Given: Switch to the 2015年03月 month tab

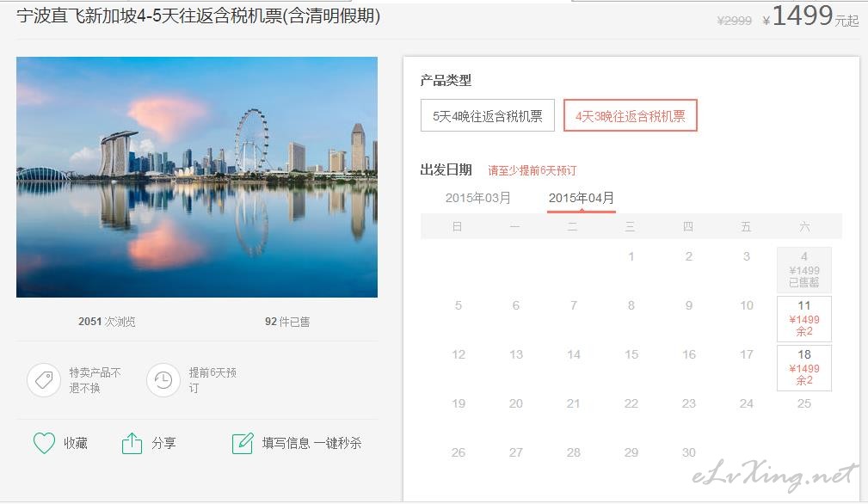Looking at the screenshot, I should [477, 198].
